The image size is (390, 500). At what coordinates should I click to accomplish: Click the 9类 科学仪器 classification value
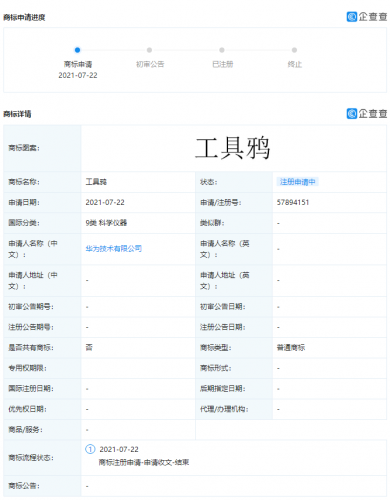[x=106, y=223]
